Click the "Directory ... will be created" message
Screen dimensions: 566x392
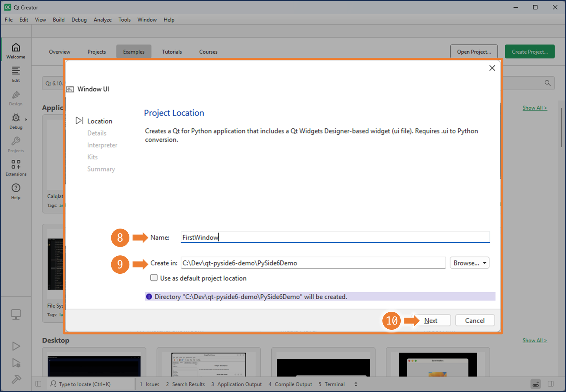(x=320, y=297)
